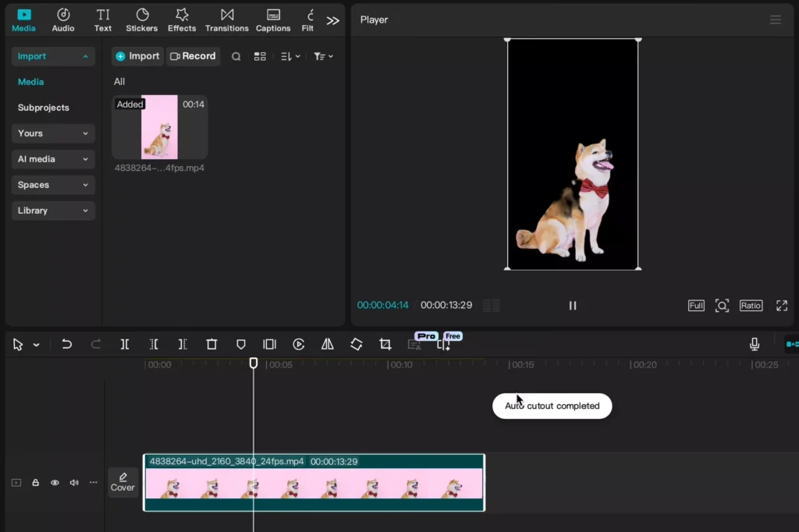This screenshot has height=532, width=799.
Task: Switch to the Effects tab
Action: (x=182, y=20)
